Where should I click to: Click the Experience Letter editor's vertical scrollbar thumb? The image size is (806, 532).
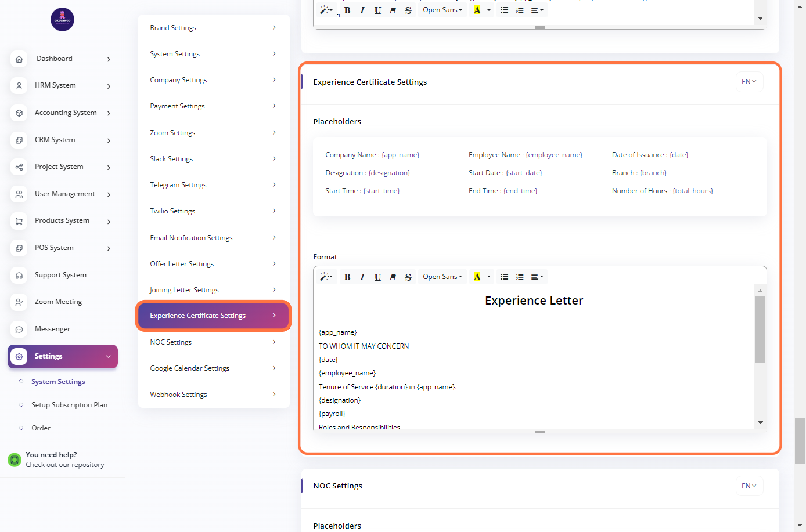(760, 330)
